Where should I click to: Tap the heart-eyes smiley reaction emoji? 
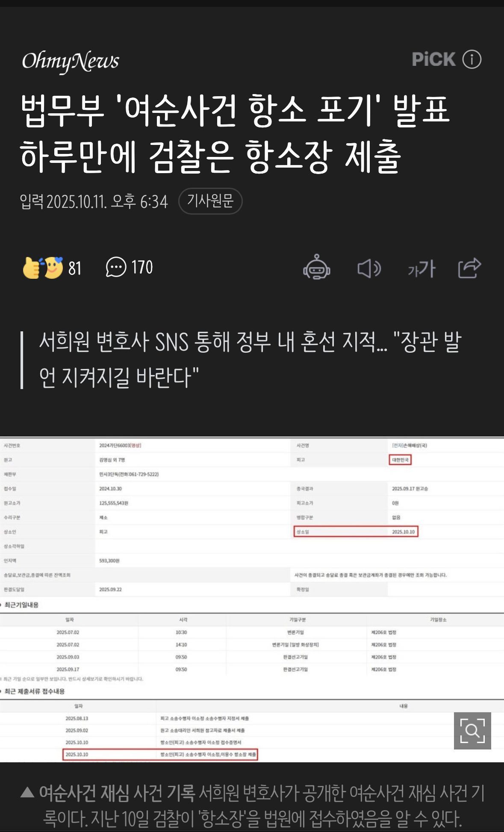click(x=53, y=268)
